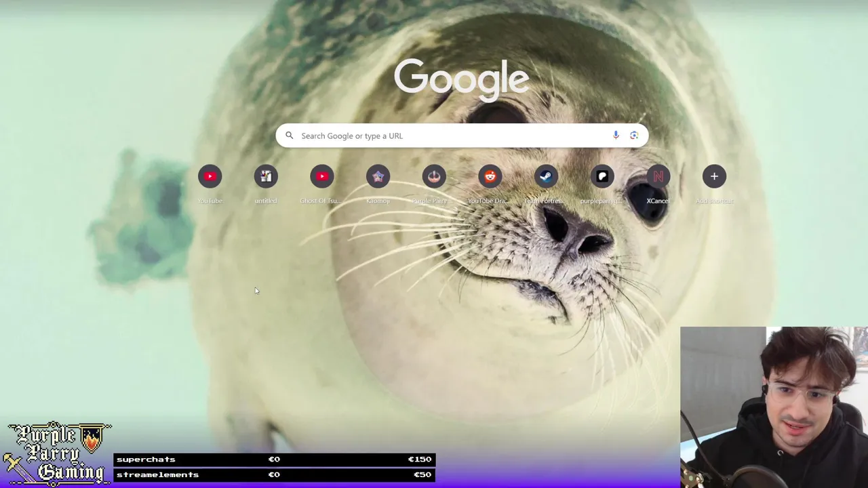868x488 pixels.
Task: Click the magnifier icon in search box
Action: 290,136
